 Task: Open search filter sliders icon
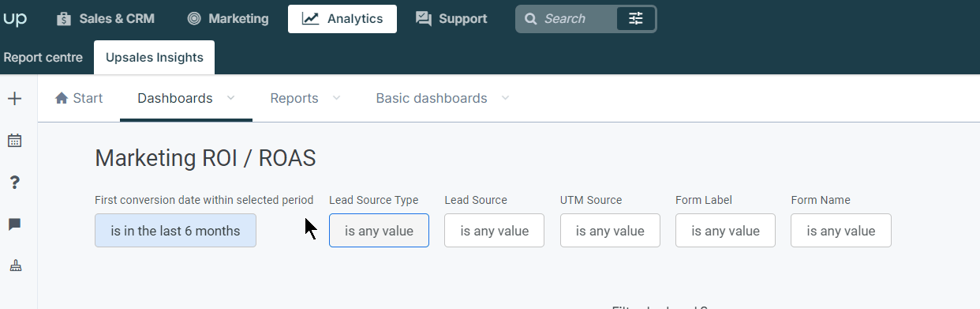click(x=636, y=19)
